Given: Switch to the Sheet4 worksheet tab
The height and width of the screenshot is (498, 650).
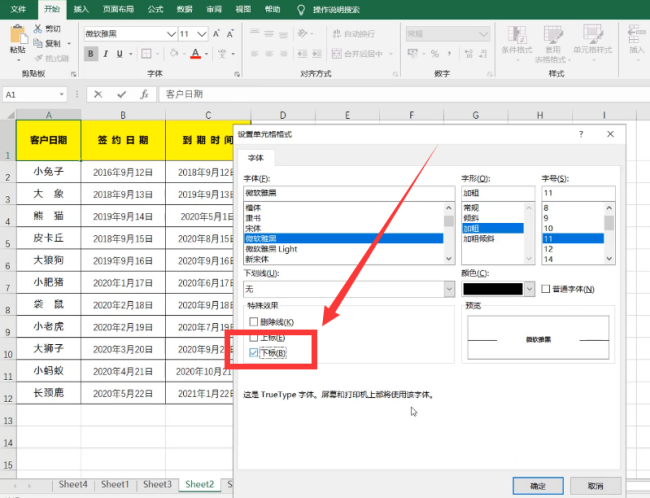Looking at the screenshot, I should pos(73,484).
